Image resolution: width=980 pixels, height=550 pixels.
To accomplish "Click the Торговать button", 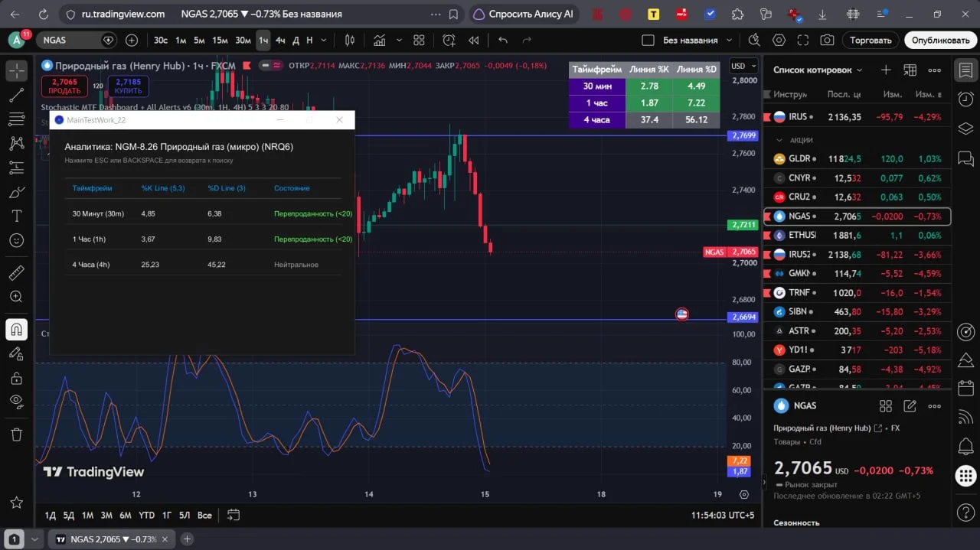I will (x=871, y=41).
